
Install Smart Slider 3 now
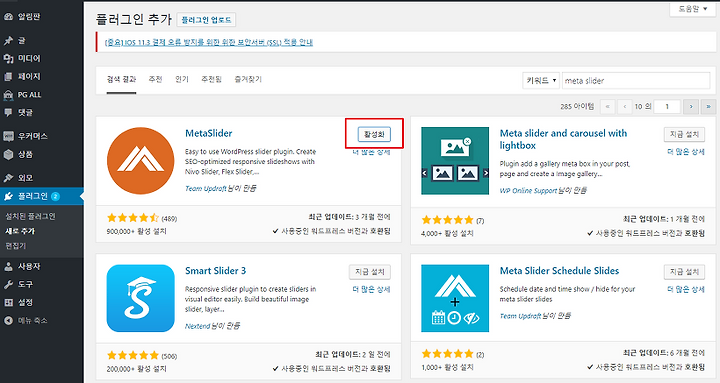pyautogui.click(x=370, y=272)
